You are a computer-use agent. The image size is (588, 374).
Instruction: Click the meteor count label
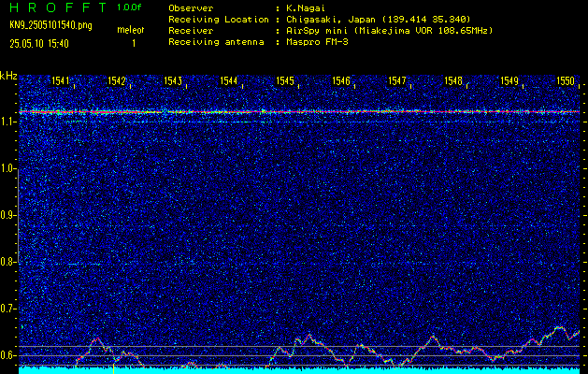(x=131, y=30)
